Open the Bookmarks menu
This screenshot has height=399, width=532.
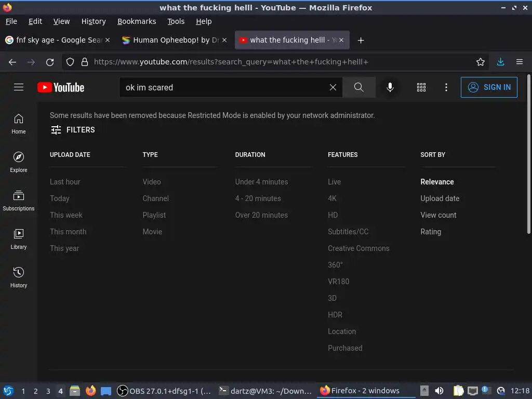(x=137, y=21)
